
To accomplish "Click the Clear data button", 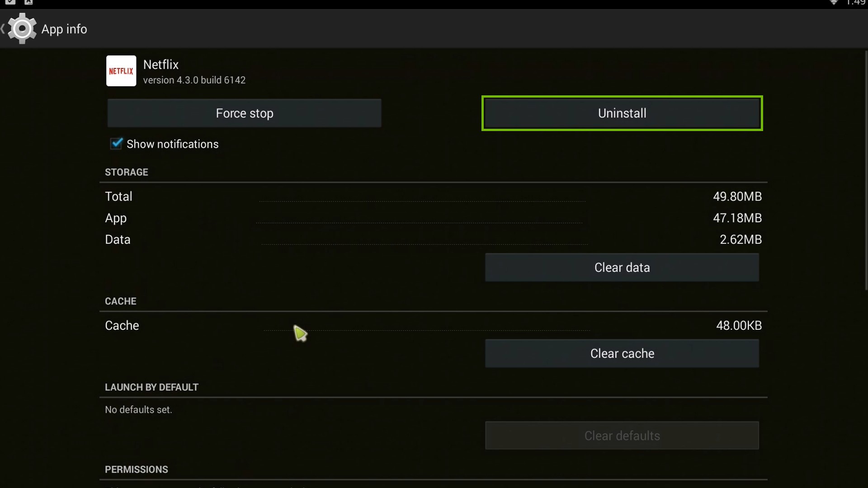I will tap(622, 267).
